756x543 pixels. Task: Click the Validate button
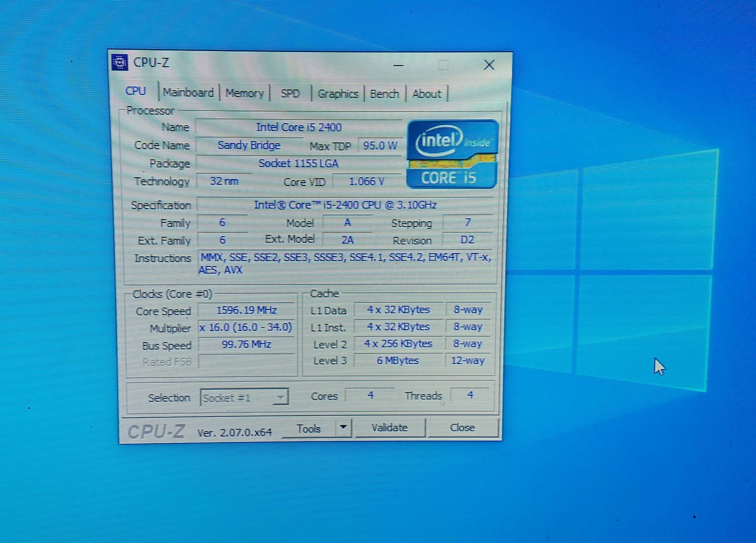[390, 428]
